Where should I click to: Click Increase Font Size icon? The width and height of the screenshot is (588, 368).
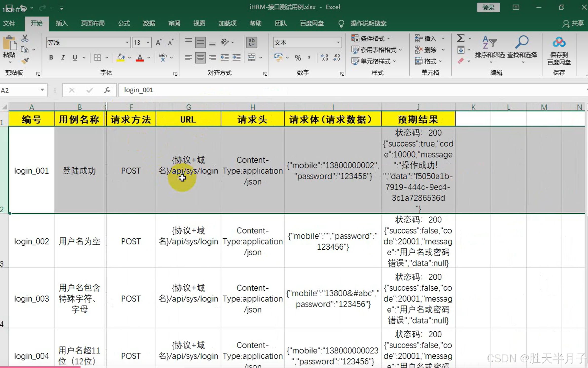pyautogui.click(x=159, y=42)
